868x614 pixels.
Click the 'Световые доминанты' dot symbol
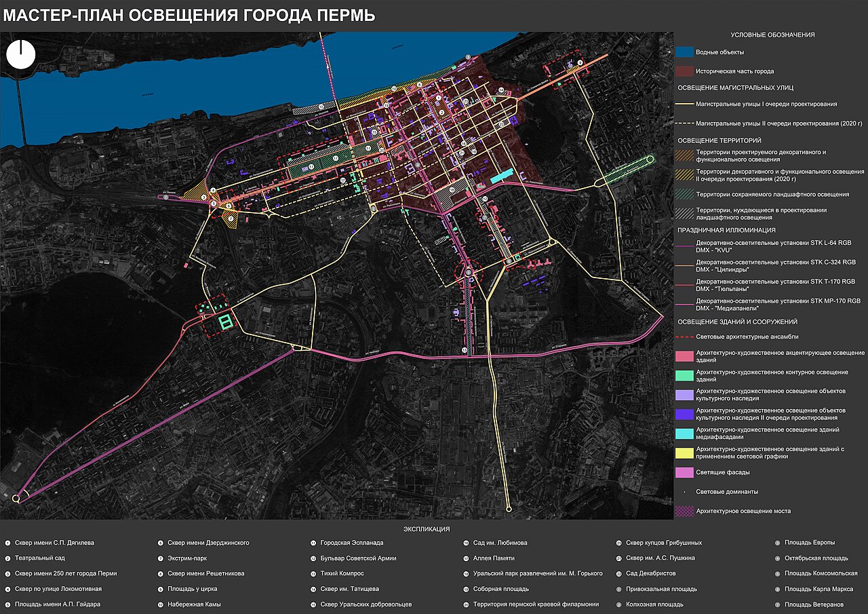(684, 491)
